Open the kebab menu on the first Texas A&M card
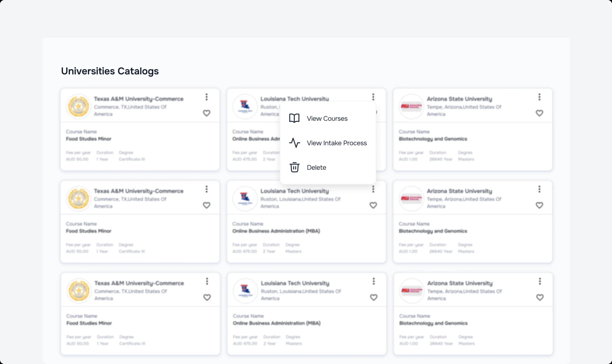Image resolution: width=612 pixels, height=364 pixels. pos(207,97)
